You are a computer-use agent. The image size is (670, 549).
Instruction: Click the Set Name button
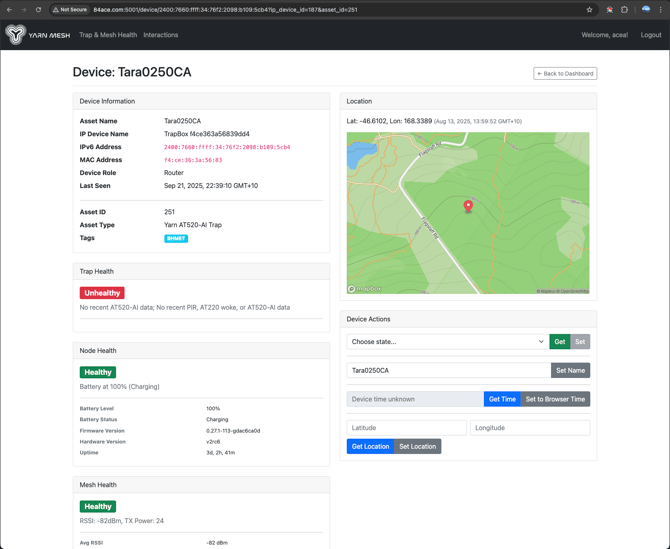coord(570,370)
